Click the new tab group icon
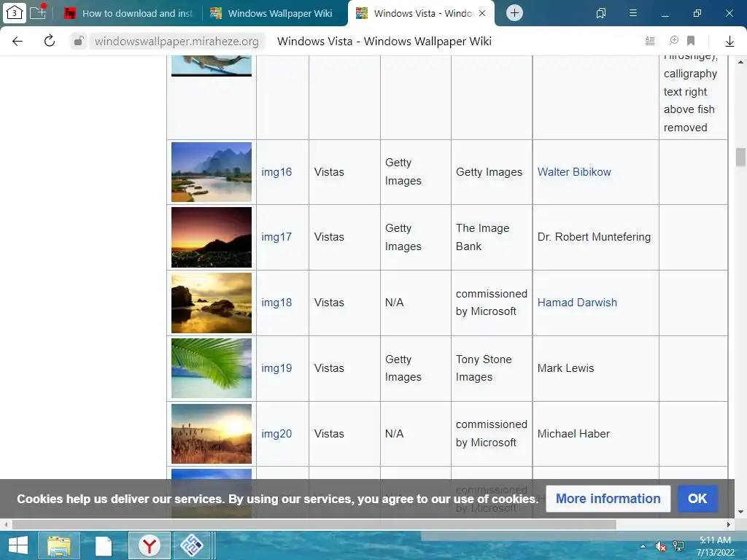The height and width of the screenshot is (560, 747). (x=39, y=12)
